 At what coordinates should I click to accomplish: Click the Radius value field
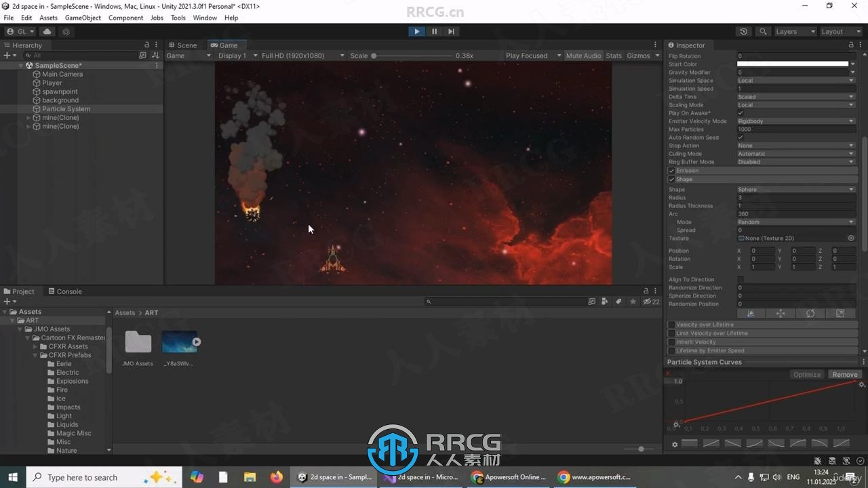point(796,198)
